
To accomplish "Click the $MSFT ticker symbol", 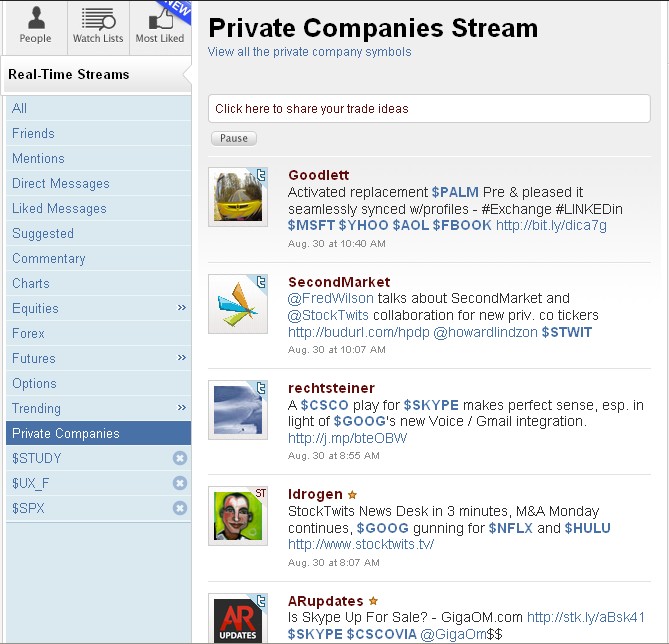I will click(311, 225).
